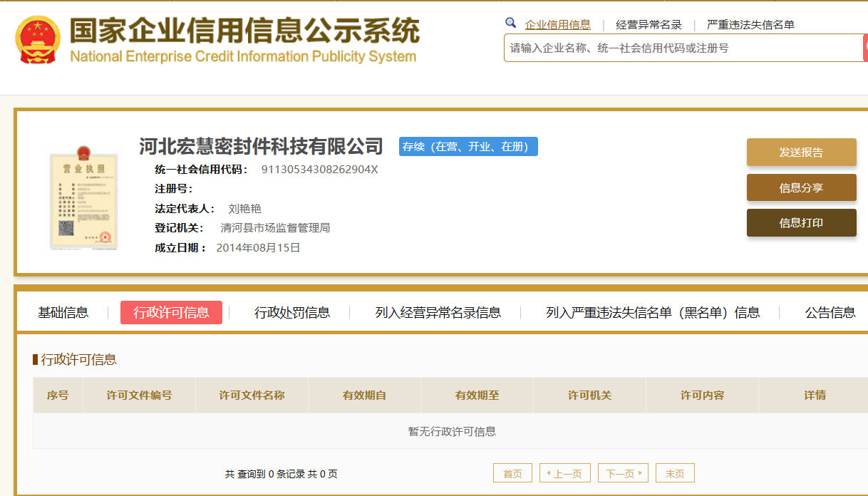868x496 pixels.
Task: Click the 许可机关 column header
Action: tap(589, 395)
